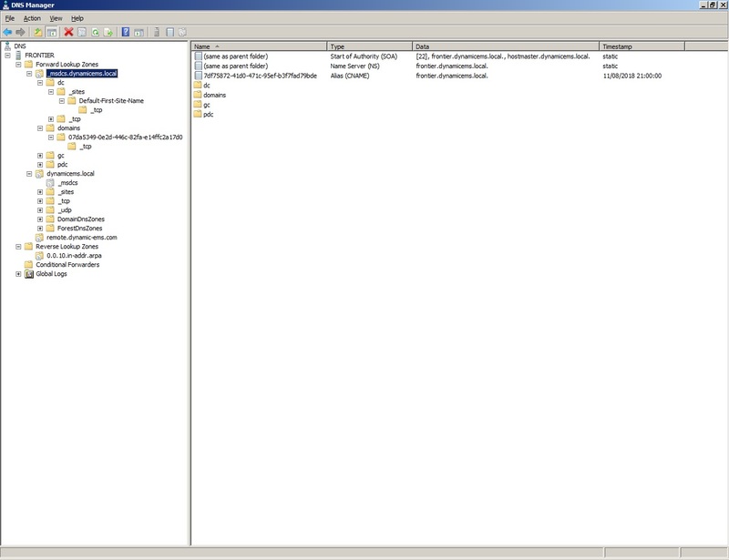729x560 pixels.
Task: Expand the _tcp folder under dc
Action: 50,118
